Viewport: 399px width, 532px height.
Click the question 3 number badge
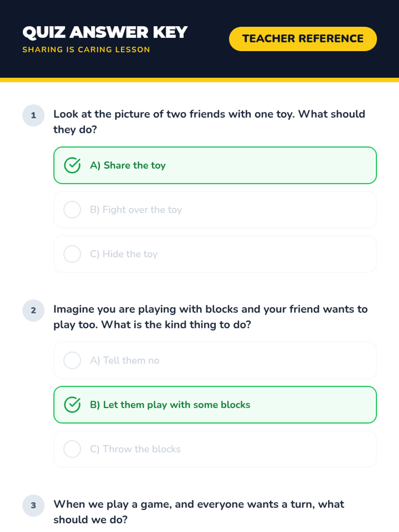pyautogui.click(x=33, y=505)
